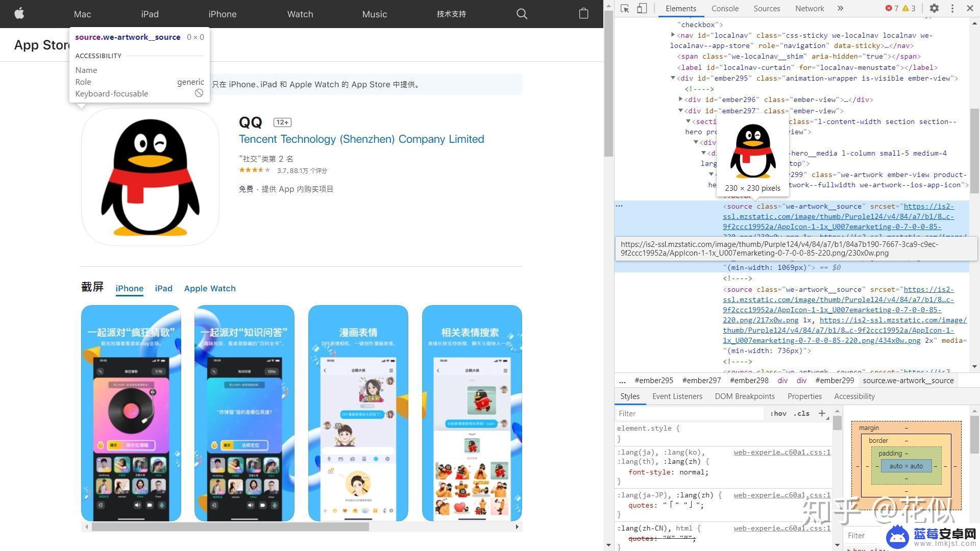Focus the Styles filter input
The height and width of the screenshot is (551, 980).
pos(689,413)
